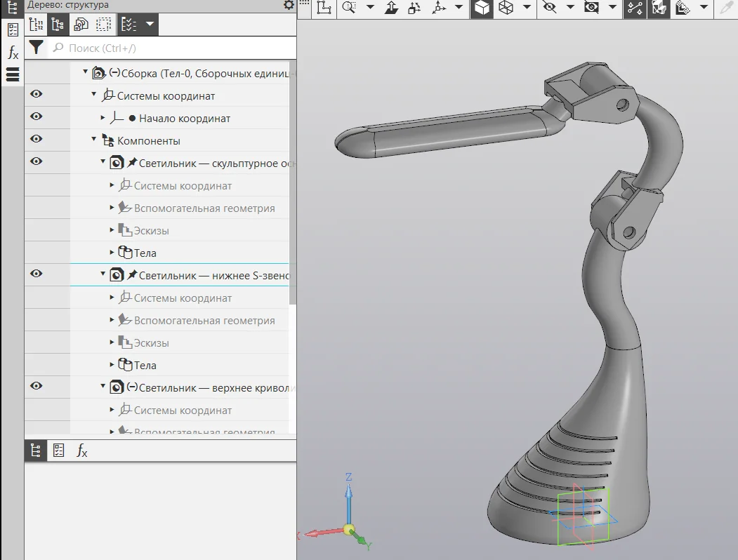Image resolution: width=738 pixels, height=560 pixels.
Task: Open dropdown arrow next to zoom tool
Action: coord(371,7)
